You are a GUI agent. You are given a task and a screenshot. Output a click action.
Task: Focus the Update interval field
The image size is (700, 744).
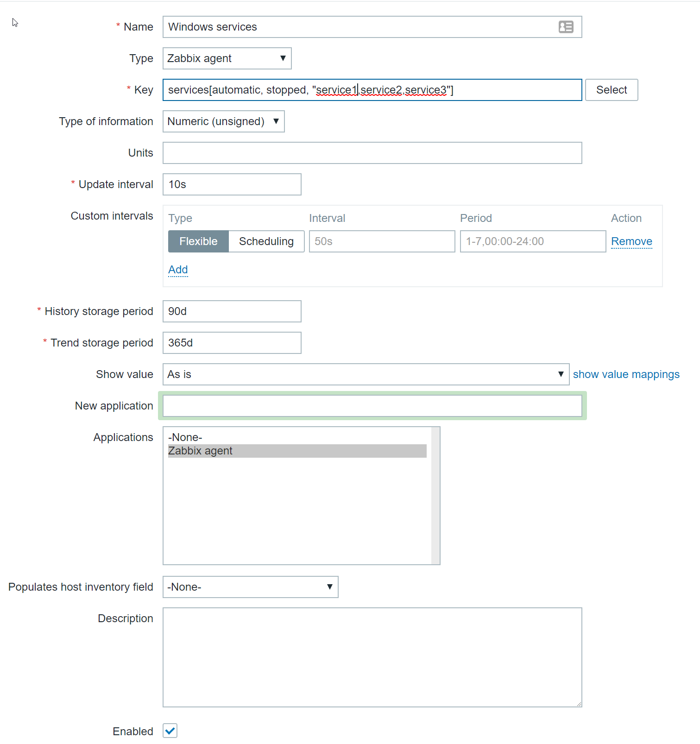pos(232,184)
